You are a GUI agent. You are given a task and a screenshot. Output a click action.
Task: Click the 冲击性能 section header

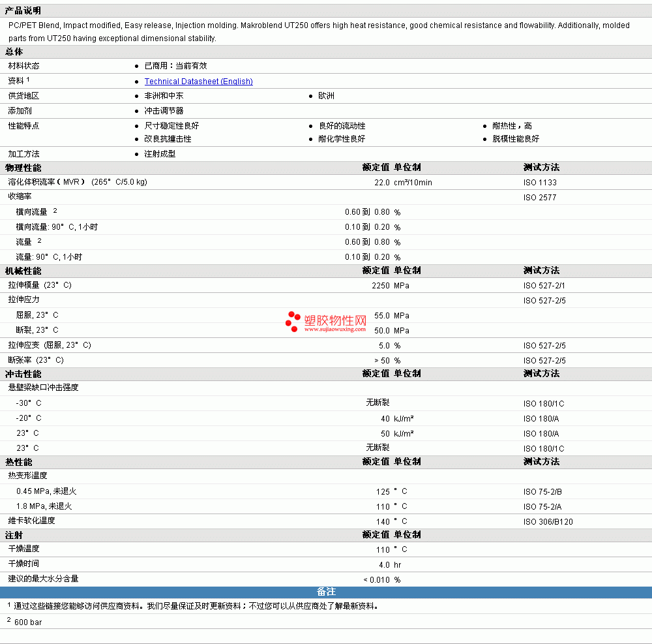(23, 374)
